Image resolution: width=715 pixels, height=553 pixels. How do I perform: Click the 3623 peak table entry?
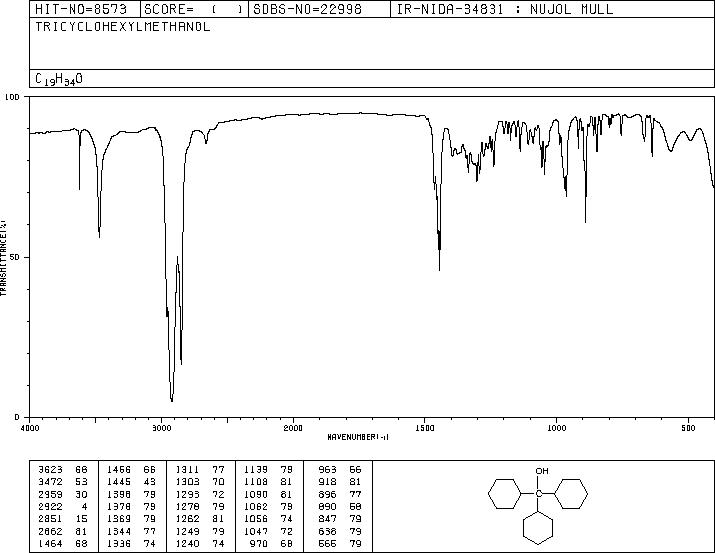[62, 470]
